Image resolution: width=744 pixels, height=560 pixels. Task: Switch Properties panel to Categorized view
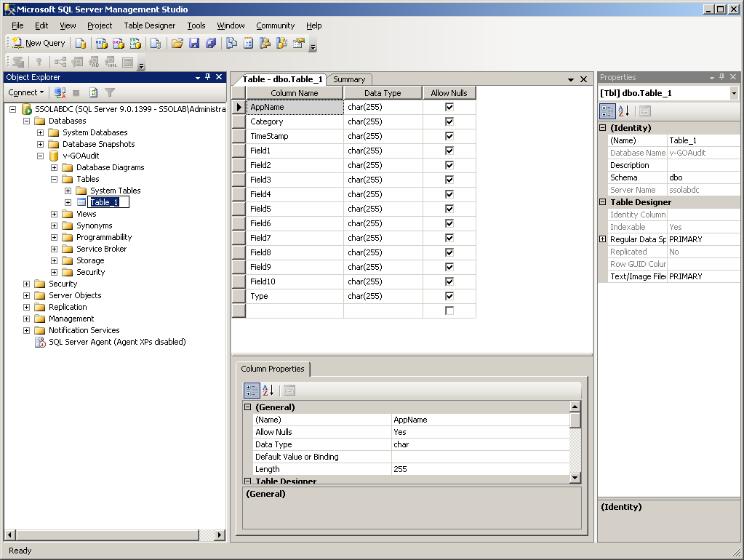click(x=607, y=111)
